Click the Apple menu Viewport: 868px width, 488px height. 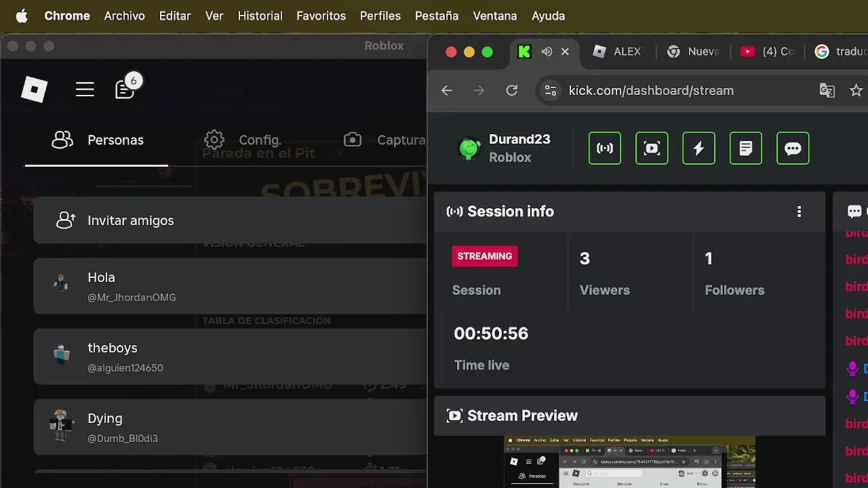(22, 16)
